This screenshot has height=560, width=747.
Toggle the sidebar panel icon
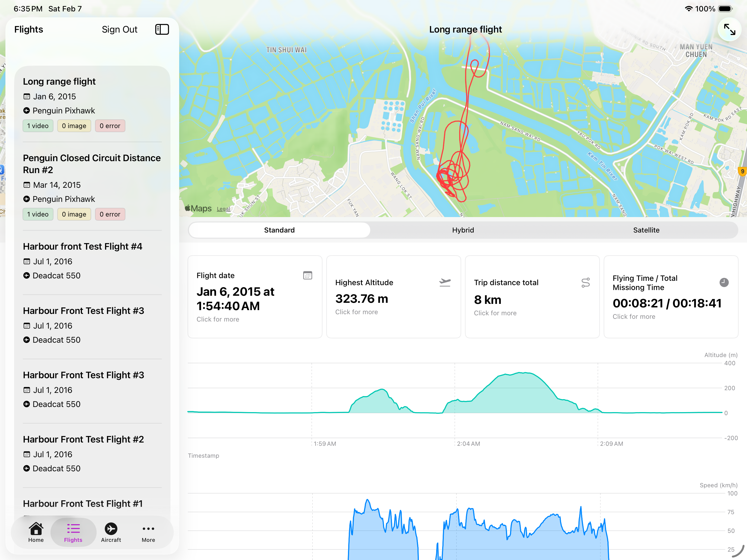(162, 29)
